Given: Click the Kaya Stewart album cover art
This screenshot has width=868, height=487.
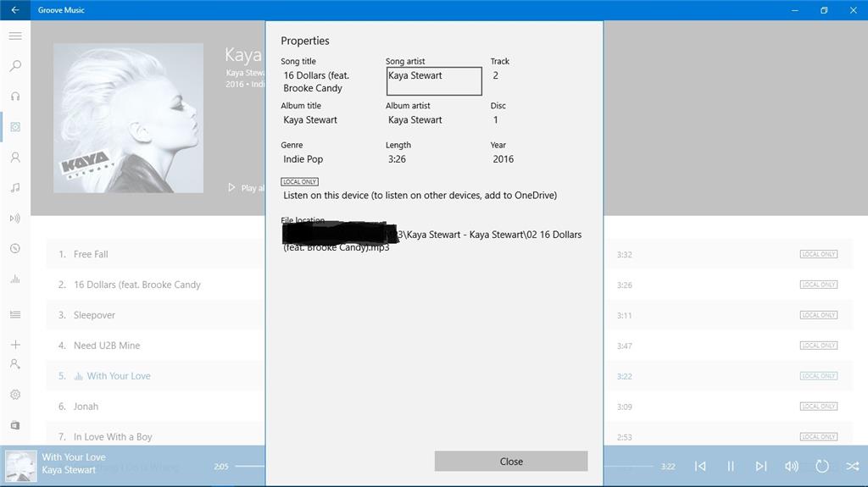Looking at the screenshot, I should point(129,119).
